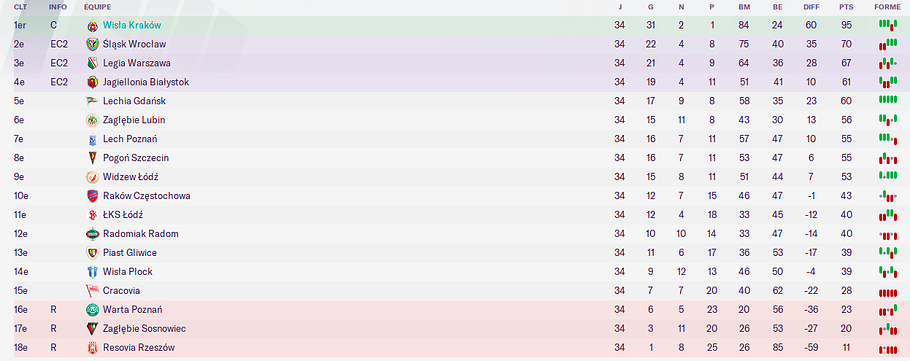910x361 pixels.
Task: Click the Śląsk Wrocław club crest
Action: tap(92, 45)
